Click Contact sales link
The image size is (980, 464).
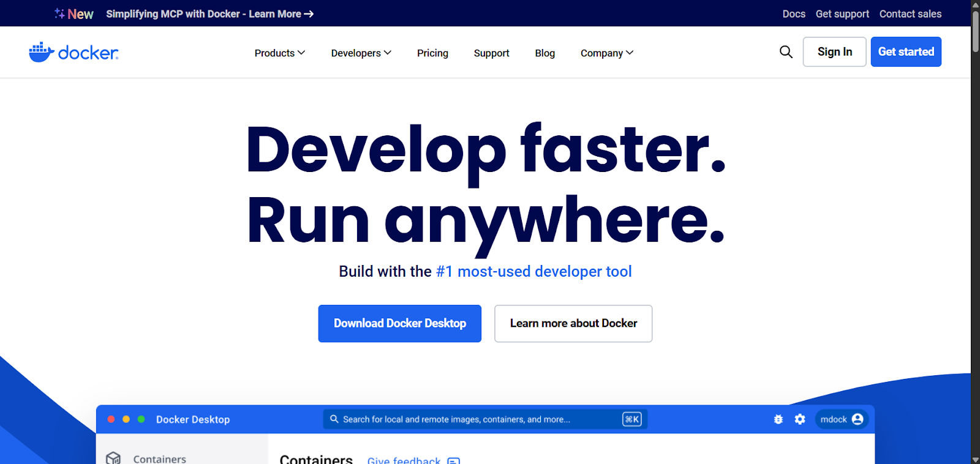pyautogui.click(x=910, y=13)
